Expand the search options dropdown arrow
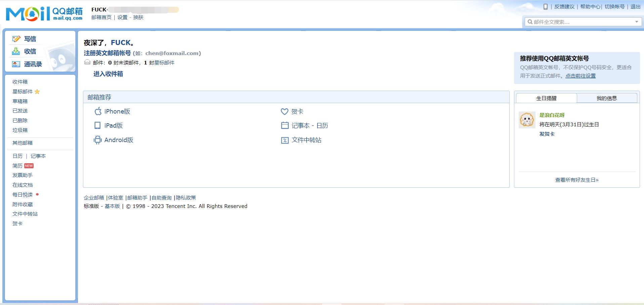Image resolution: width=644 pixels, height=305 pixels. point(637,22)
